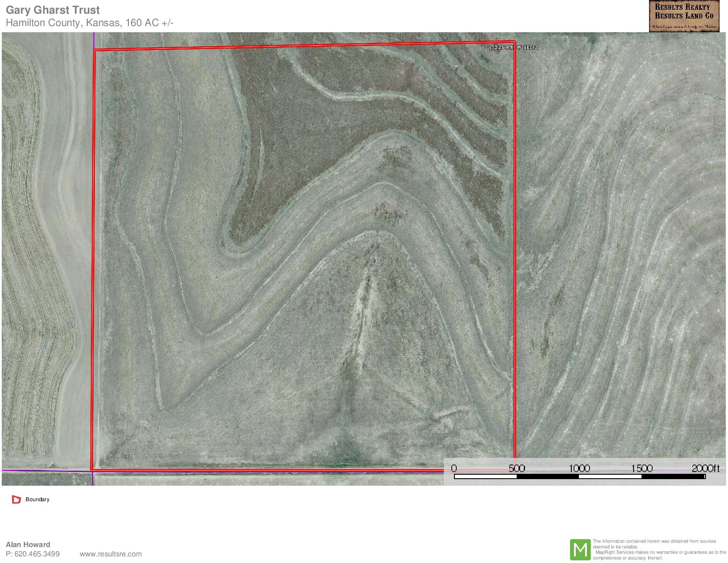Click the black segment of the scale bar

coord(547,477)
